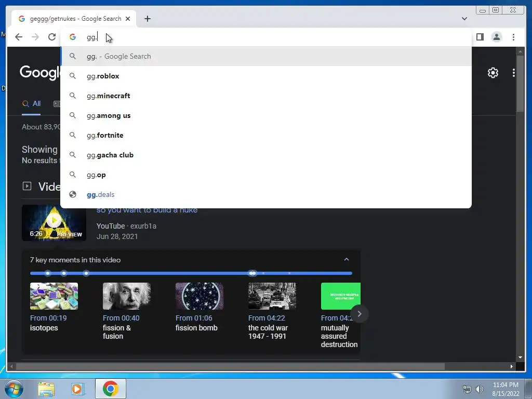Jump to From 00:40 timestamp link
This screenshot has height=399, width=532.
coord(121,318)
